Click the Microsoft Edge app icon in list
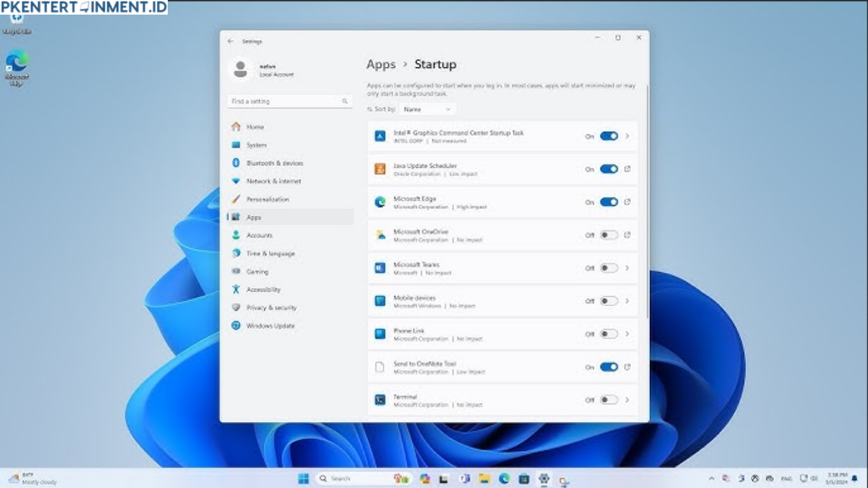The width and height of the screenshot is (868, 488). tap(380, 202)
